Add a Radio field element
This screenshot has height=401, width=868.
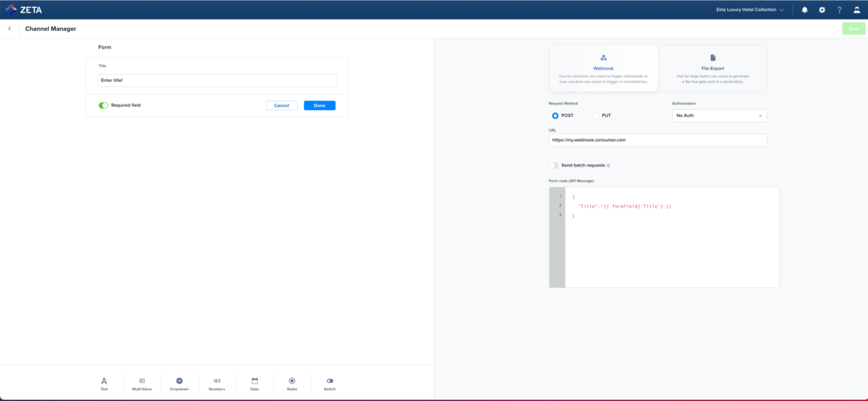292,383
